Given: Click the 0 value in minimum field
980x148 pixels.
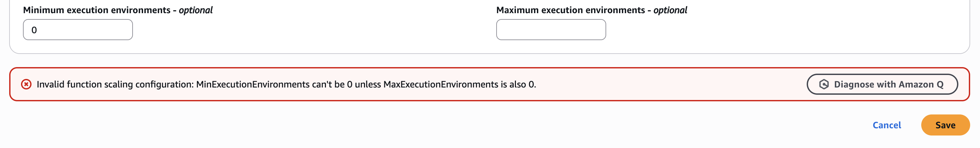Looking at the screenshot, I should 34,30.
